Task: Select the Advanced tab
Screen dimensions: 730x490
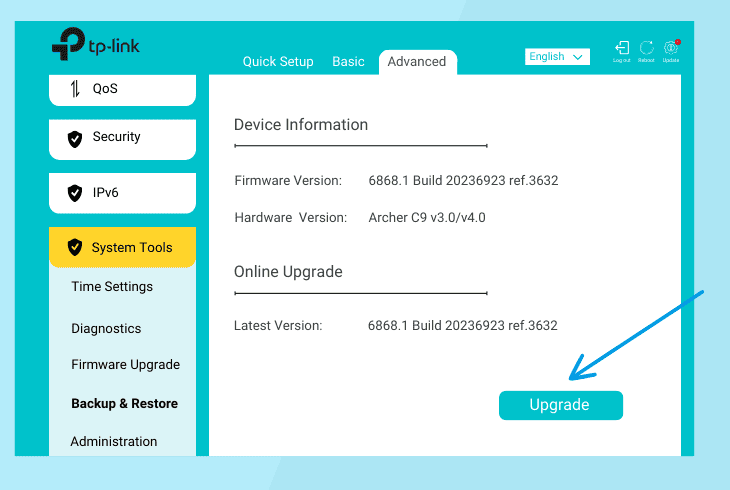Action: (417, 62)
